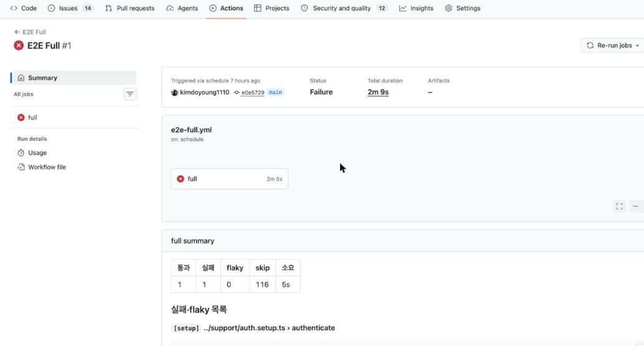The width and height of the screenshot is (644, 346).
Task: Click the flaky table header
Action: click(235, 268)
